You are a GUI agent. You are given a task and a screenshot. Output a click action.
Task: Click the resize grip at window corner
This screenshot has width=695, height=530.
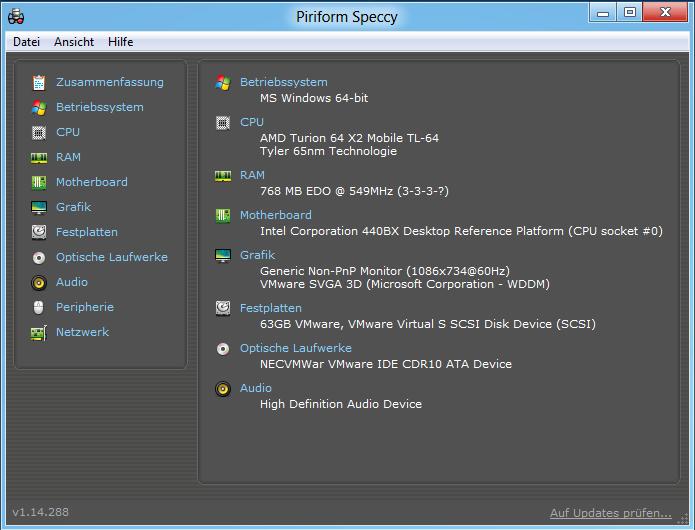(x=683, y=519)
